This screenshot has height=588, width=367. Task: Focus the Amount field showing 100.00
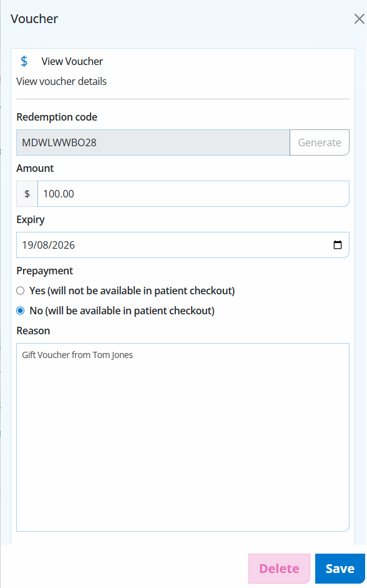pyautogui.click(x=193, y=194)
